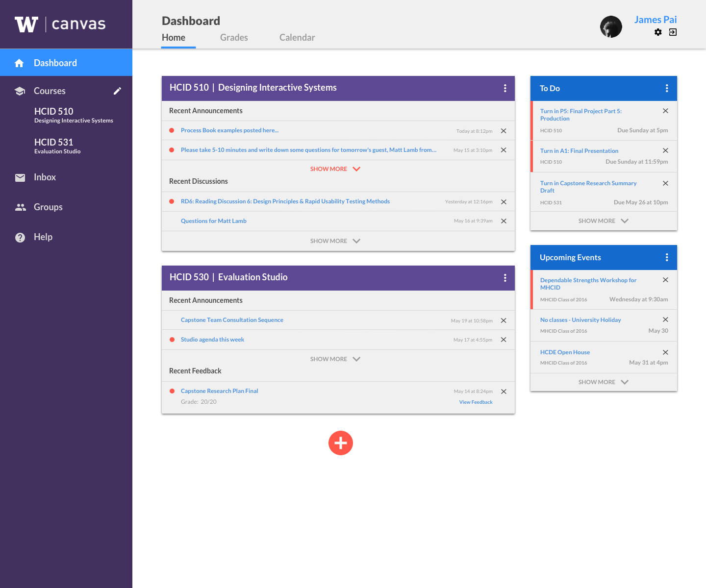Viewport: 706px width, 588px height.
Task: Click HCID 530 Evaluation Studio card title
Action: point(228,277)
